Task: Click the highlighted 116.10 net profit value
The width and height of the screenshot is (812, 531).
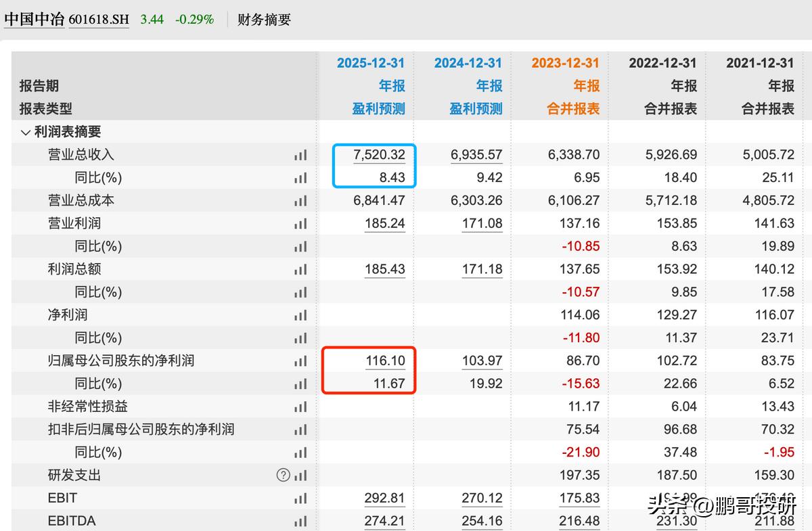Action: [x=387, y=361]
